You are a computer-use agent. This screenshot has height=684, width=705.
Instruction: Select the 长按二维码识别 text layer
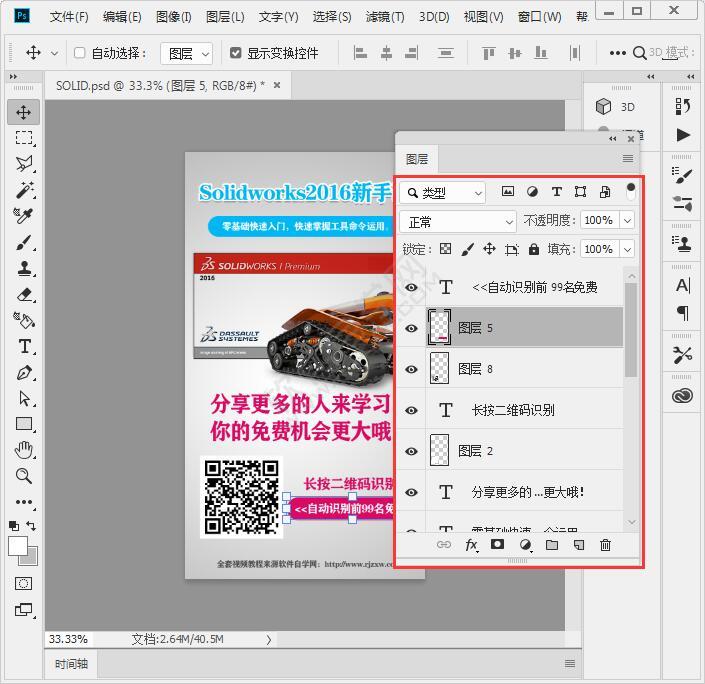tap(512, 410)
